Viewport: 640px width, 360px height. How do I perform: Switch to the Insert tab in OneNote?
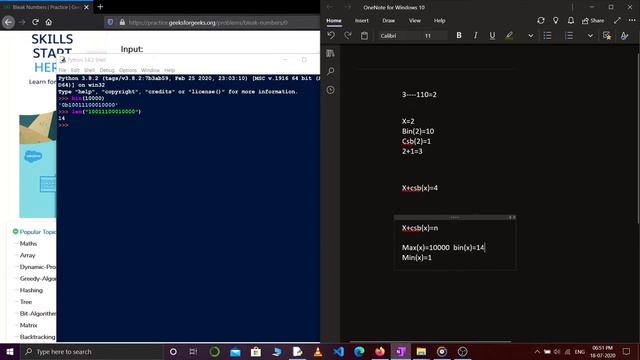[x=362, y=20]
